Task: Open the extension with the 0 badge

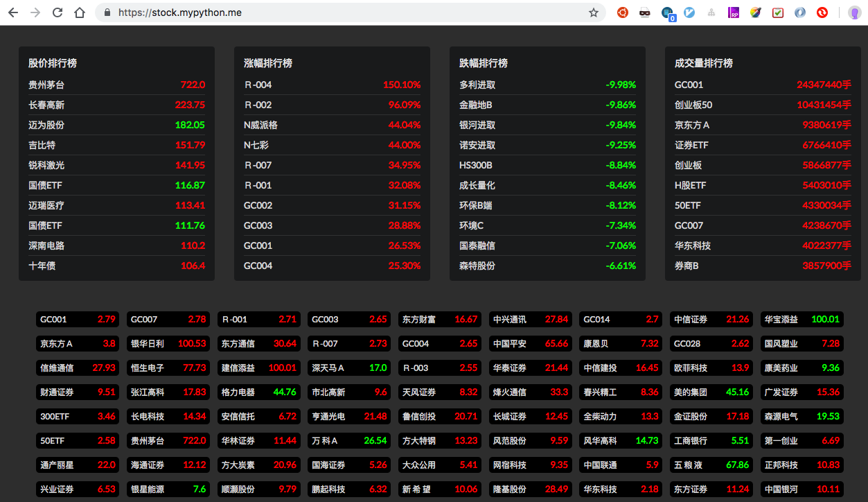Action: pyautogui.click(x=668, y=13)
